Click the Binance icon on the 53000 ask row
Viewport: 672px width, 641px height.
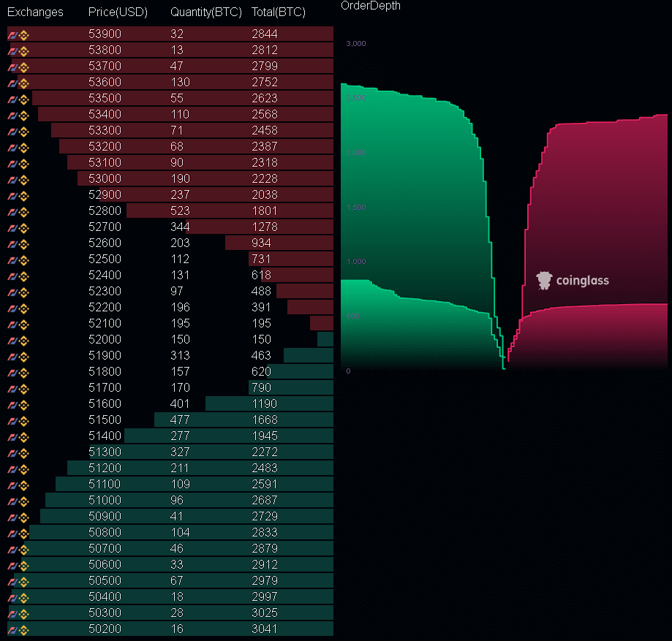pos(23,178)
